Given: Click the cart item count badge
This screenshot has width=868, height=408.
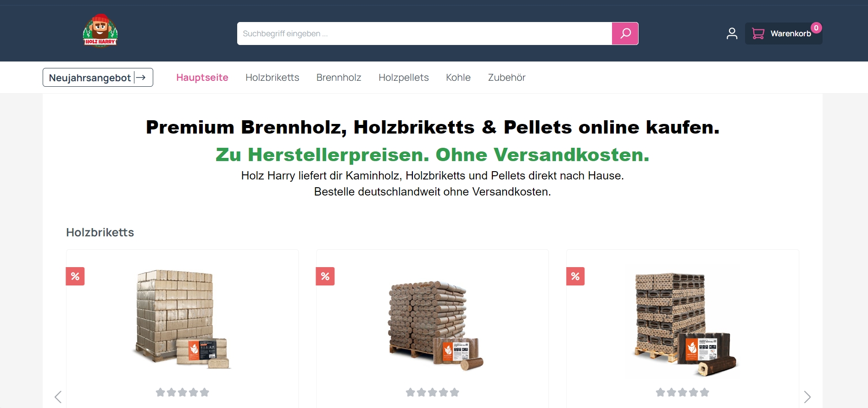Looking at the screenshot, I should (816, 28).
